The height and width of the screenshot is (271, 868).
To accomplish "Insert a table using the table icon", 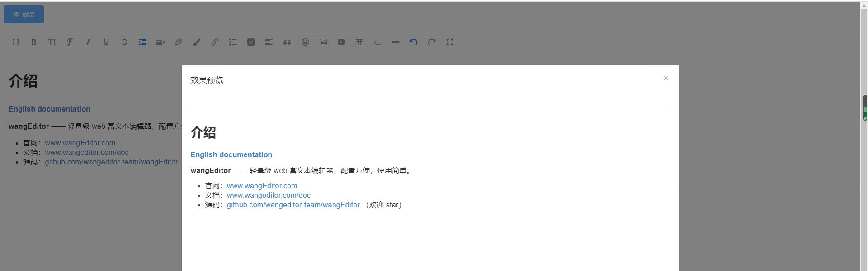I will click(x=359, y=42).
